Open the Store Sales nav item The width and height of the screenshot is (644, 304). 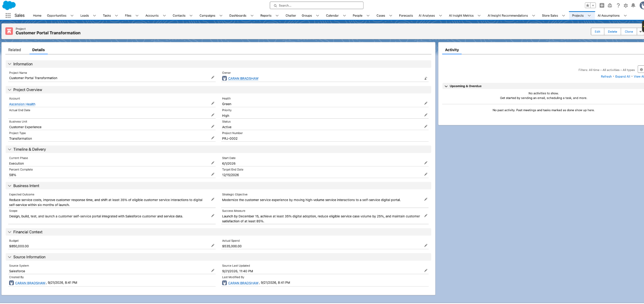pos(550,15)
